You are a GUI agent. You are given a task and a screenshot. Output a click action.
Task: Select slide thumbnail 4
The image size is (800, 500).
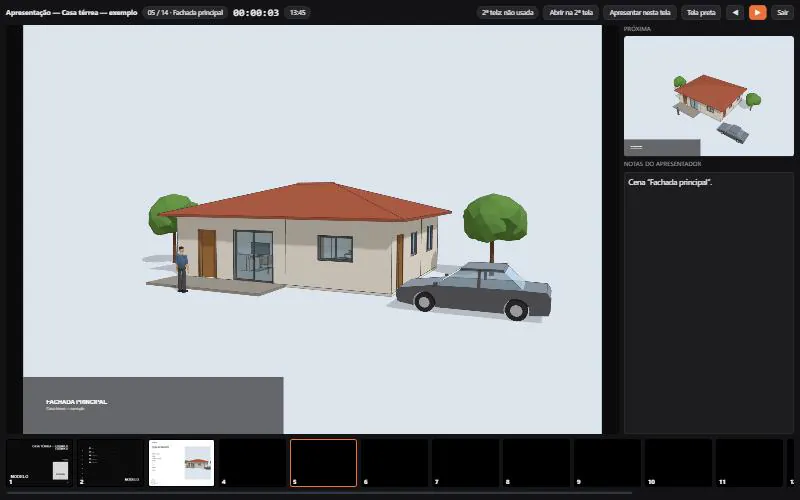point(252,463)
